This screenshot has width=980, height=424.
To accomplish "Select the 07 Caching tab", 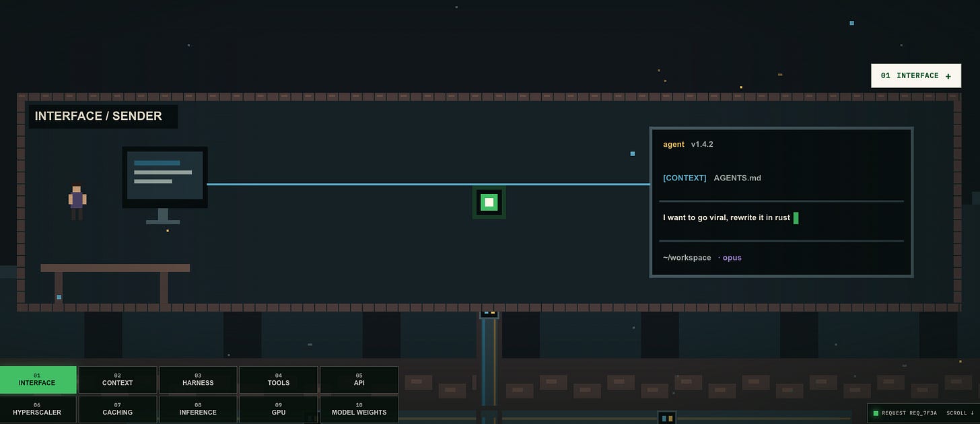I will click(118, 409).
